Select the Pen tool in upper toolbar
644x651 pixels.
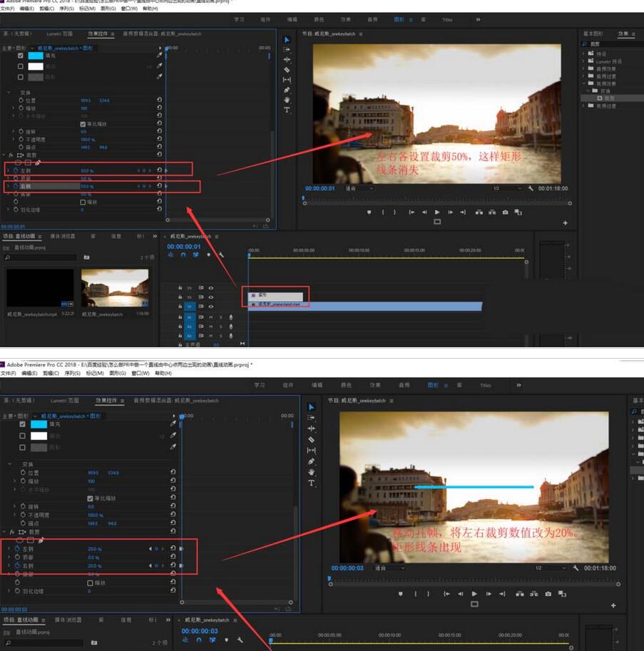[x=287, y=90]
